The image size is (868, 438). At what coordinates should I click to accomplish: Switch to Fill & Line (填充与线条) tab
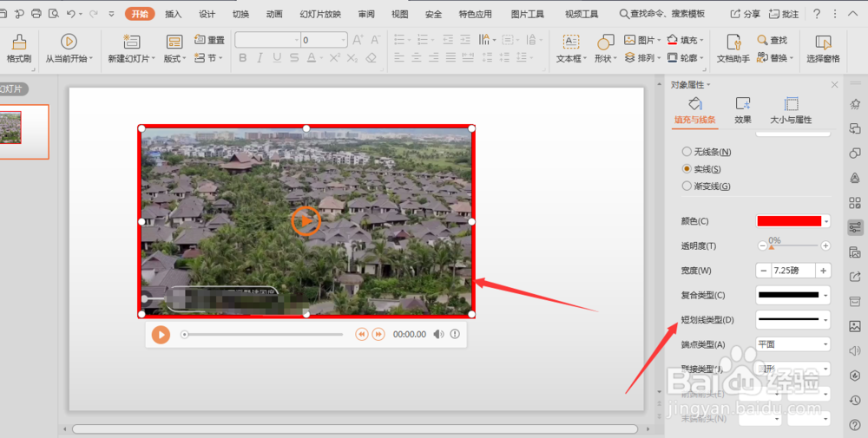[694, 111]
